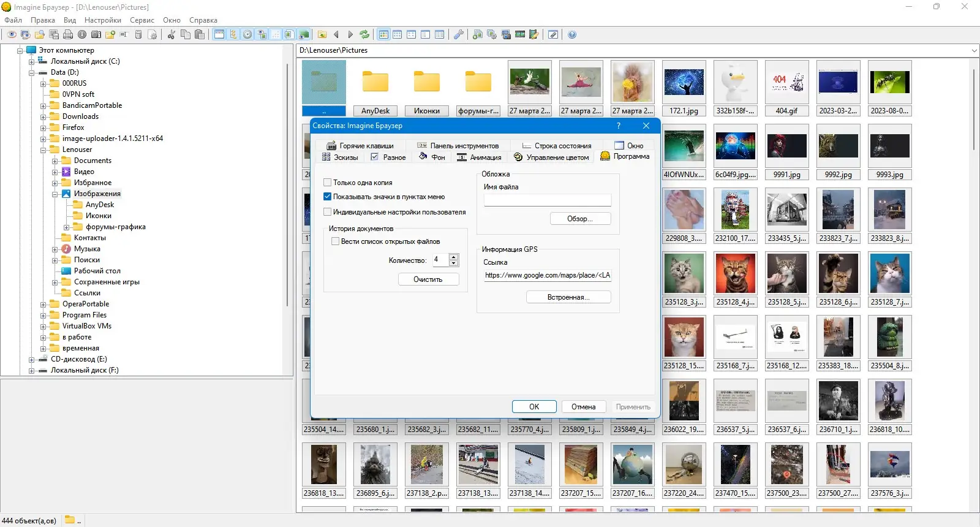The height and width of the screenshot is (527, 980).
Task: Expand the Downloads folder in tree
Action: click(x=43, y=117)
